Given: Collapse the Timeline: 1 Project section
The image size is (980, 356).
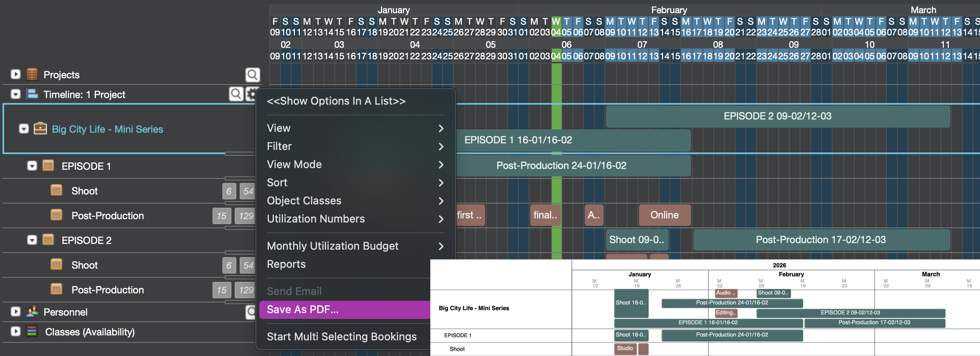Looking at the screenshot, I should pos(16,94).
